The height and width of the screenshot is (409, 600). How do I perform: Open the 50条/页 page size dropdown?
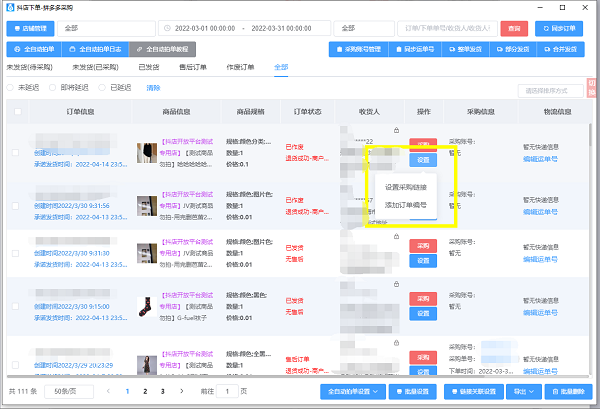69,391
